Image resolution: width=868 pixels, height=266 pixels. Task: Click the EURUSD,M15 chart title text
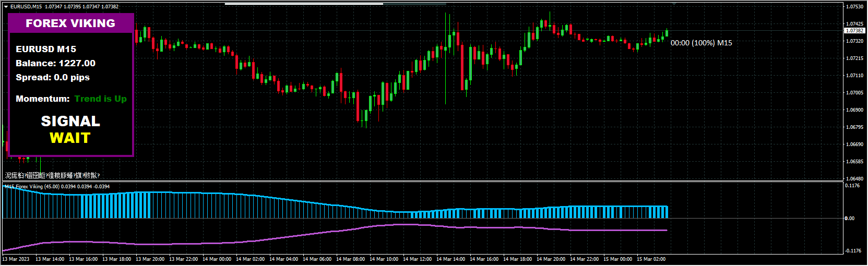coord(26,7)
